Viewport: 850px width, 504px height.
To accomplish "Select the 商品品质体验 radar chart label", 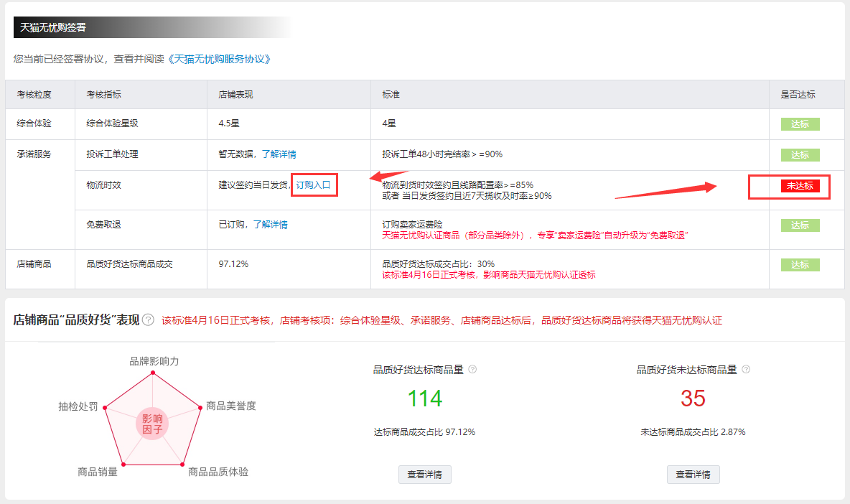I will [x=218, y=472].
